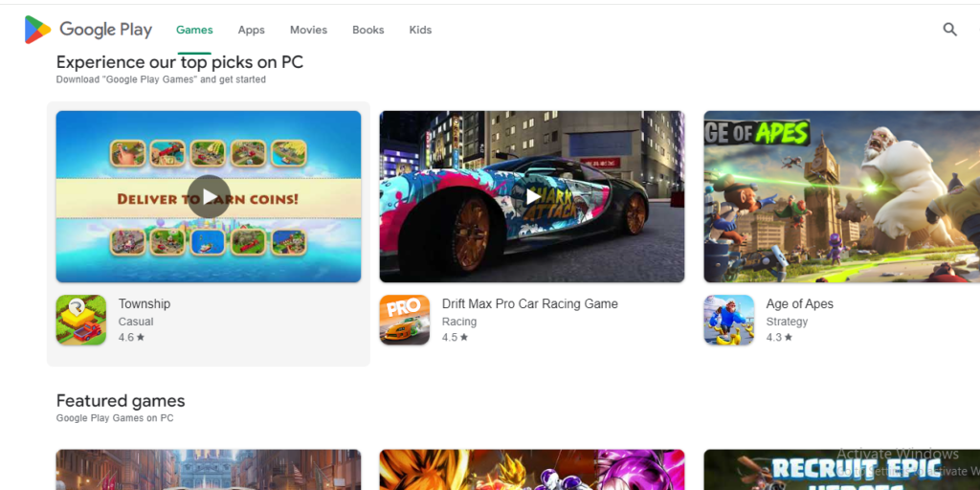Switch to the Books tab

[x=368, y=30]
